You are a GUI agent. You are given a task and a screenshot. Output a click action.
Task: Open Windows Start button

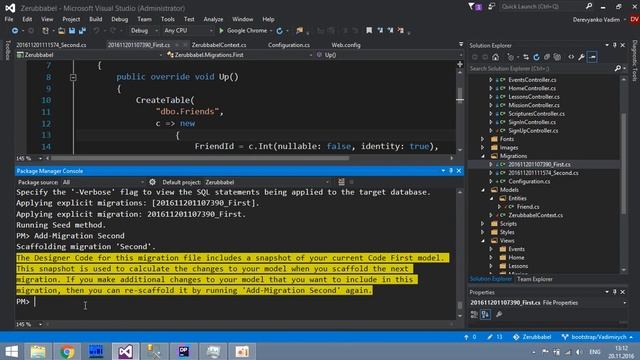point(11,351)
